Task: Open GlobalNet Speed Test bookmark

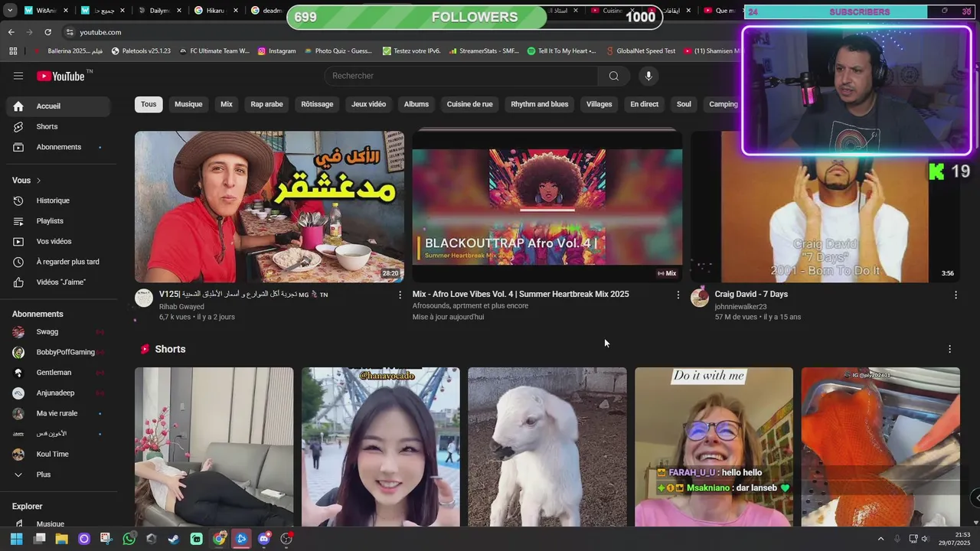Action: point(640,51)
